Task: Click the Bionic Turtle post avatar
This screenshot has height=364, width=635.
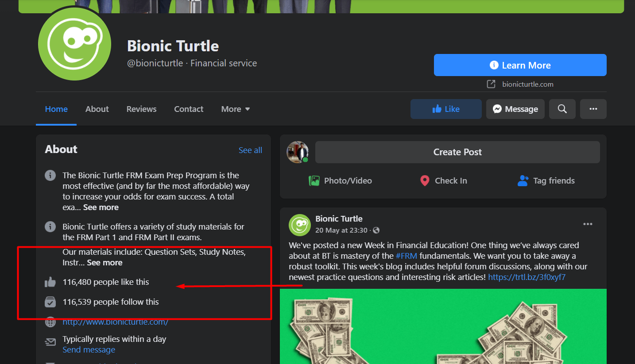Action: tap(300, 225)
